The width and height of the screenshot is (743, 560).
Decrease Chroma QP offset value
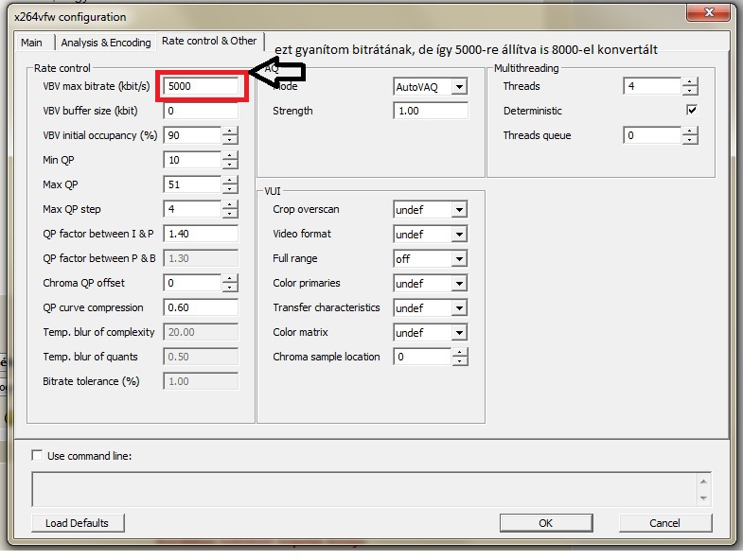[230, 288]
